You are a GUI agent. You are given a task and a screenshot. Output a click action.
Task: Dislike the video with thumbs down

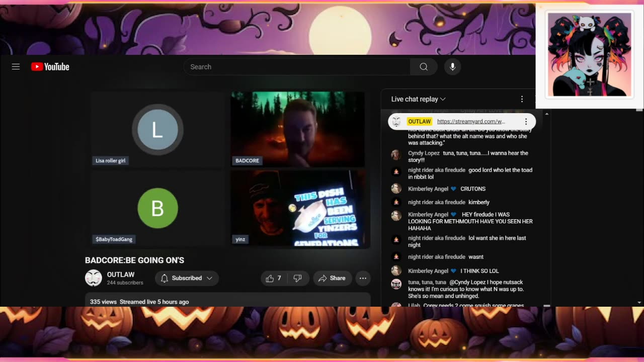click(297, 278)
